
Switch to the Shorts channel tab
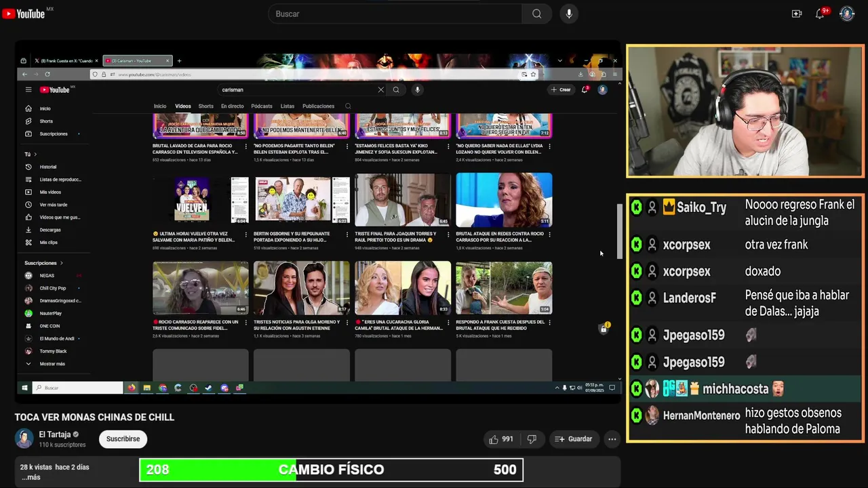point(206,106)
